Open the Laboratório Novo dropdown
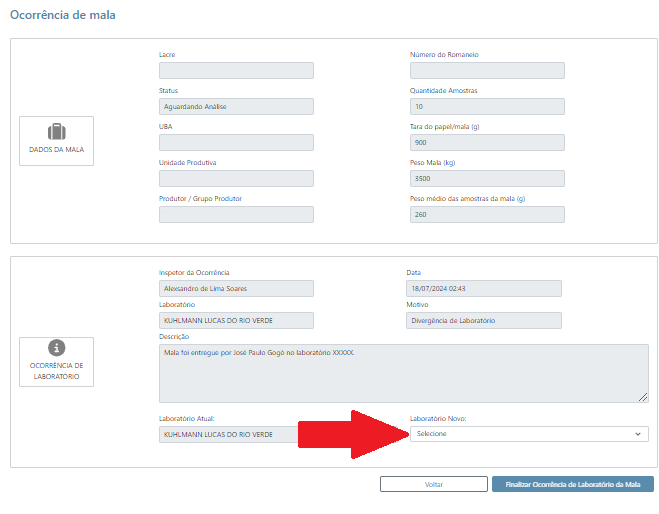This screenshot has height=514, width=659. coord(528,434)
